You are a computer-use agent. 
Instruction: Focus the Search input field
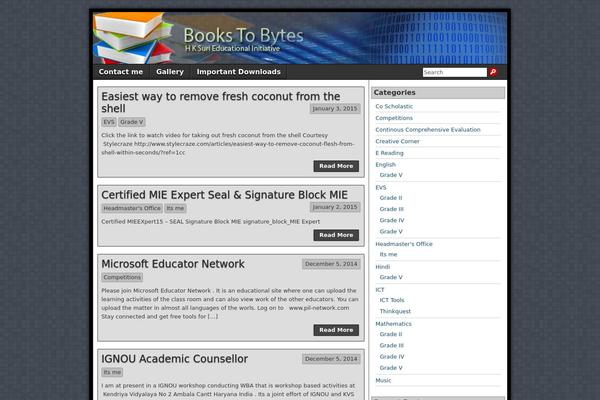[x=455, y=72]
